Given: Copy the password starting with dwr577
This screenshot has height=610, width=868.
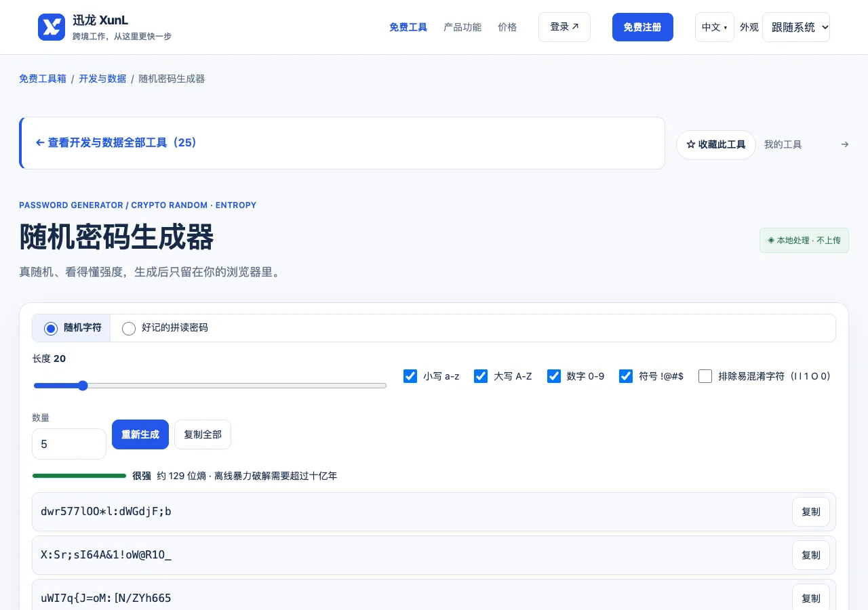Looking at the screenshot, I should click(x=811, y=512).
